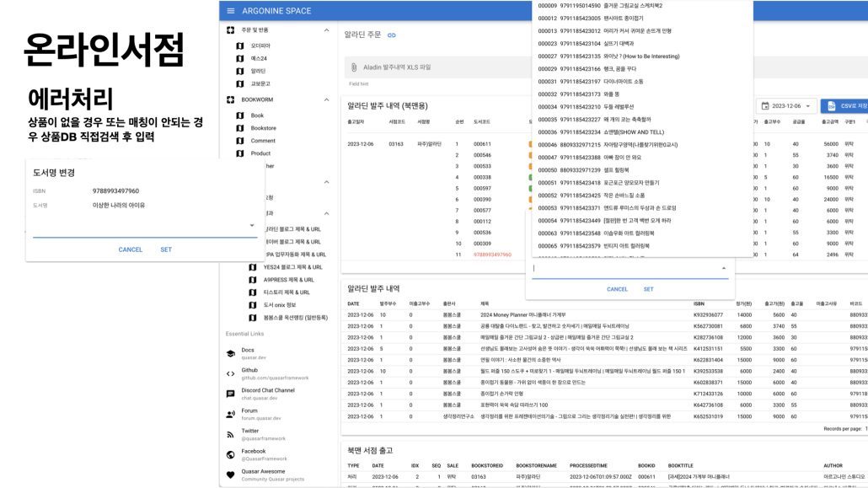This screenshot has width=868, height=488.
Task: Collapse the 주문 및 반품 section
Action: pos(326,30)
